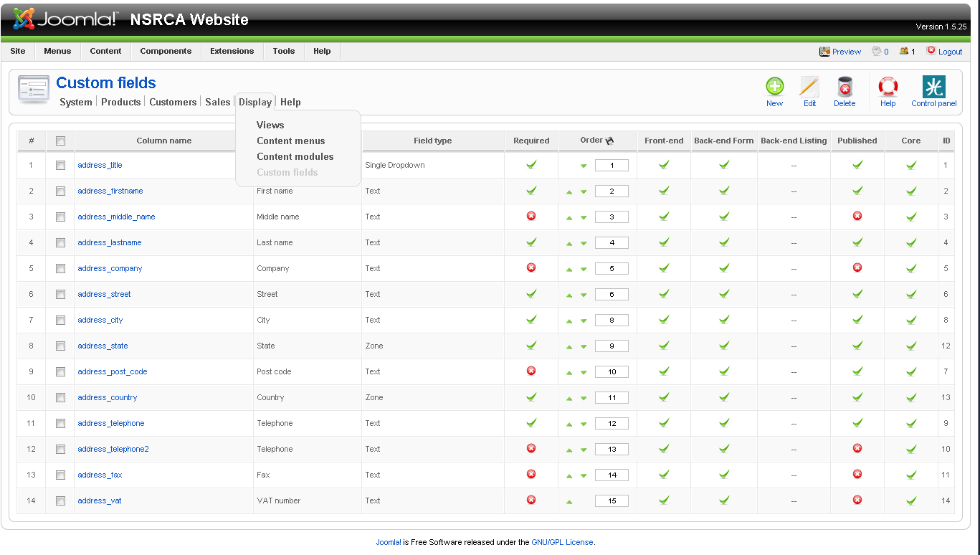
Task: Click the Preview site icon
Action: pos(824,52)
